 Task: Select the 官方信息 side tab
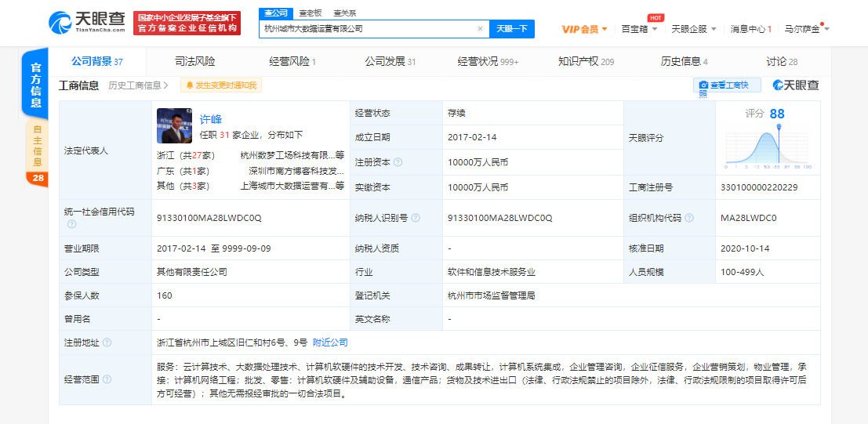[x=36, y=85]
